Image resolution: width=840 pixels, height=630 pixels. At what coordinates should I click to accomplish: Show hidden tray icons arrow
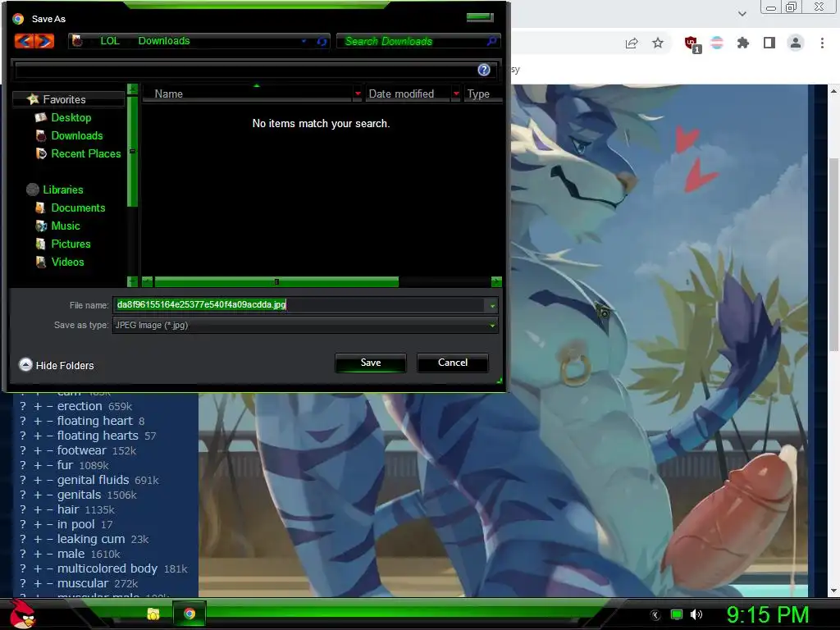(655, 615)
